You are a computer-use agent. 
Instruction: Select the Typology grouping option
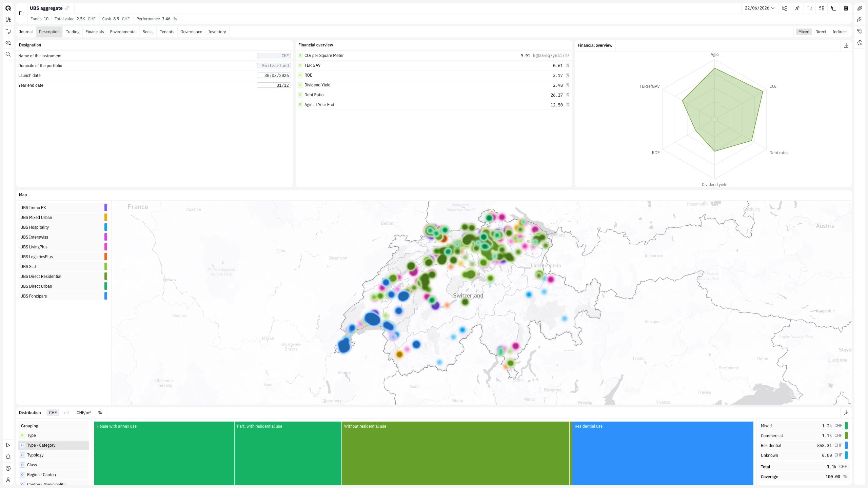tap(54, 455)
